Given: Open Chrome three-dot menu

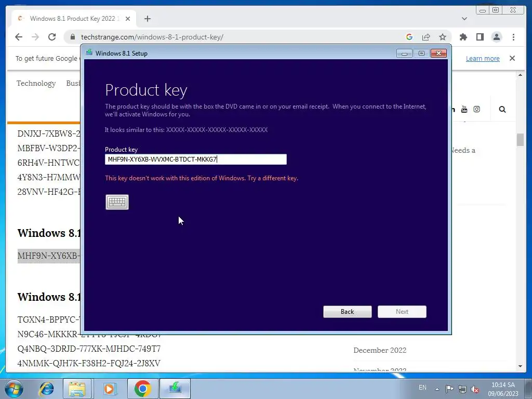Looking at the screenshot, I should [513, 37].
